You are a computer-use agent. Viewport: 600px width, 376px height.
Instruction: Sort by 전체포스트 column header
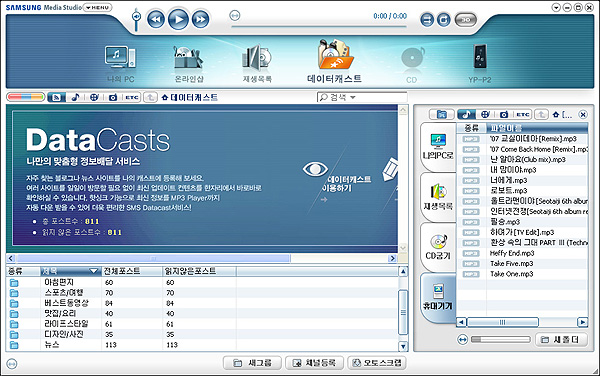pos(132,271)
